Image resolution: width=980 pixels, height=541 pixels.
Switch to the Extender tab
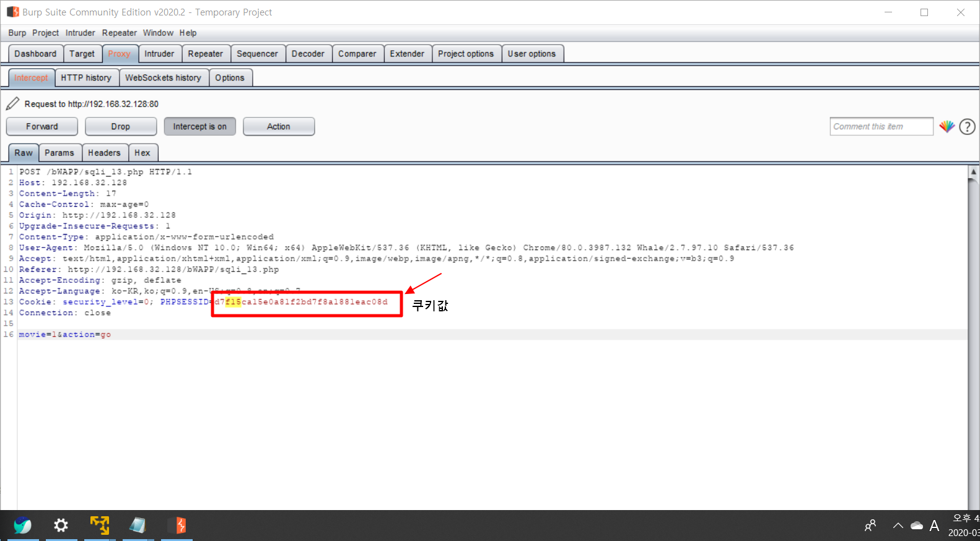[x=407, y=54]
